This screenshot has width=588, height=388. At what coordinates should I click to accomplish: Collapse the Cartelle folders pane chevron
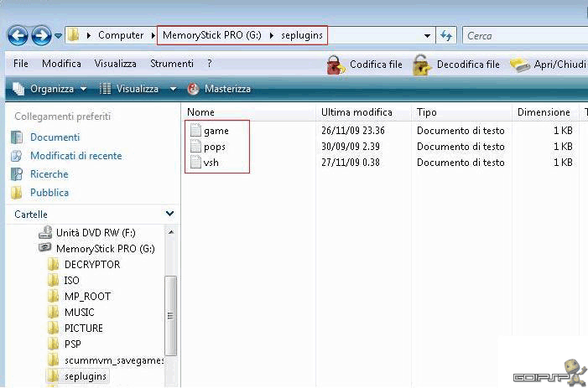170,214
